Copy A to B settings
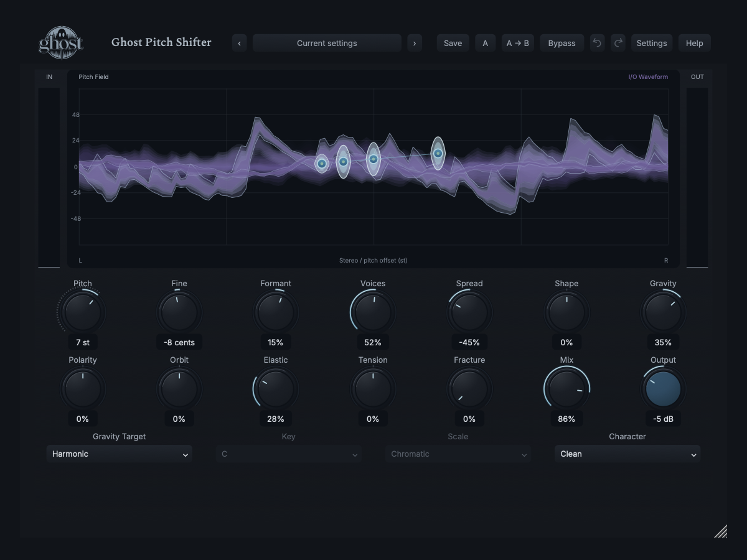 pos(518,43)
